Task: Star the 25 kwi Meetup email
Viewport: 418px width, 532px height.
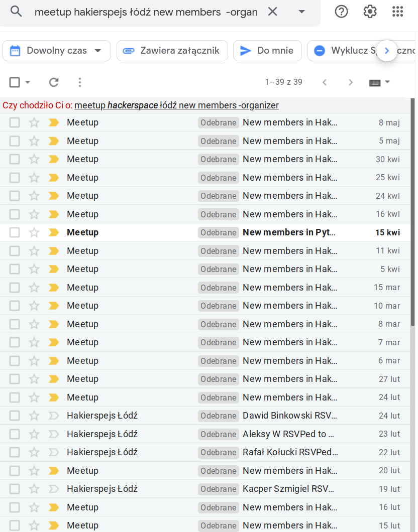Action: 34,177
